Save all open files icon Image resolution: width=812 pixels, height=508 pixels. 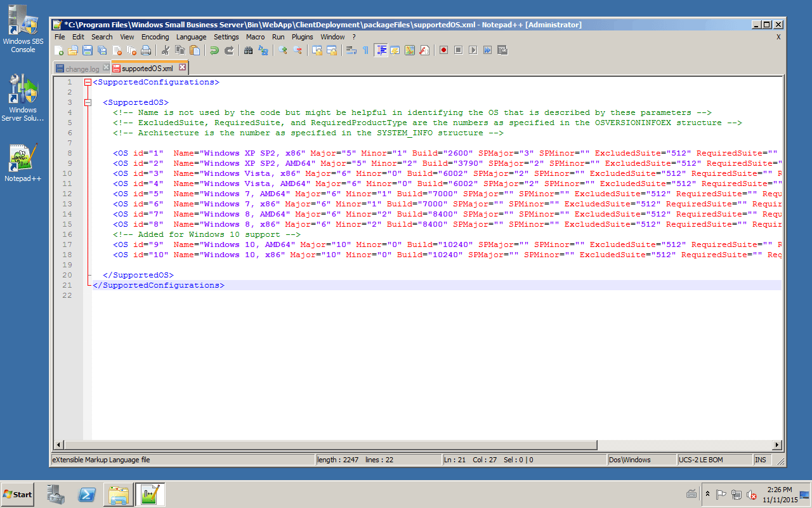[x=102, y=50]
